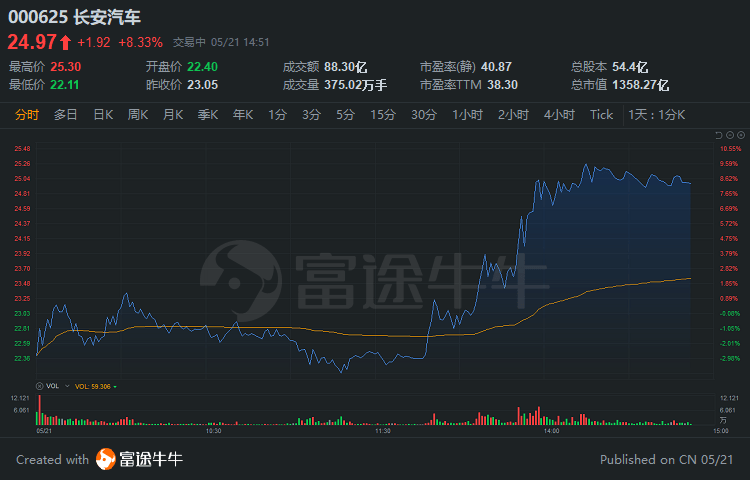
Task: Click the 最高价 value 25.30
Action: 66,66
